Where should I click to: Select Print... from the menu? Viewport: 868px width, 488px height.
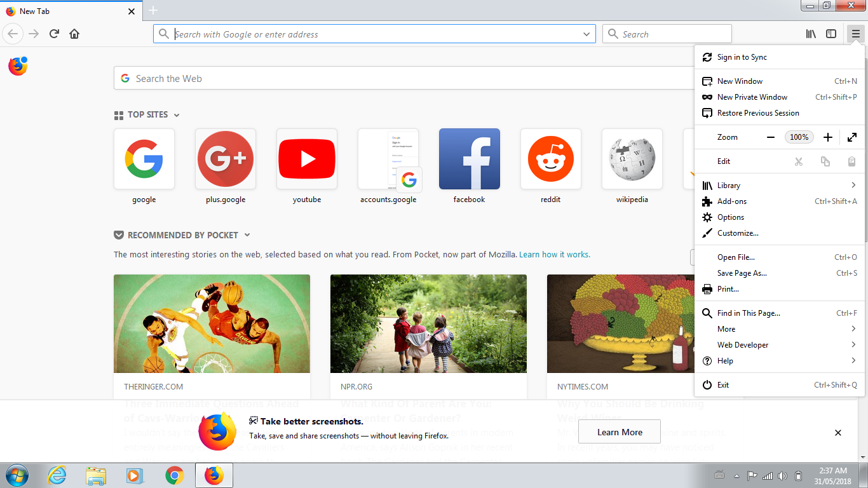tap(780, 289)
